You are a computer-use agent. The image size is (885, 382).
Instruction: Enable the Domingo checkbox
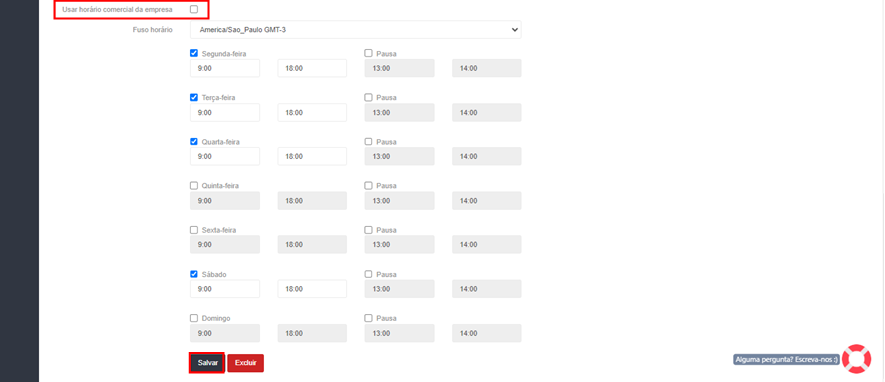coord(194,318)
